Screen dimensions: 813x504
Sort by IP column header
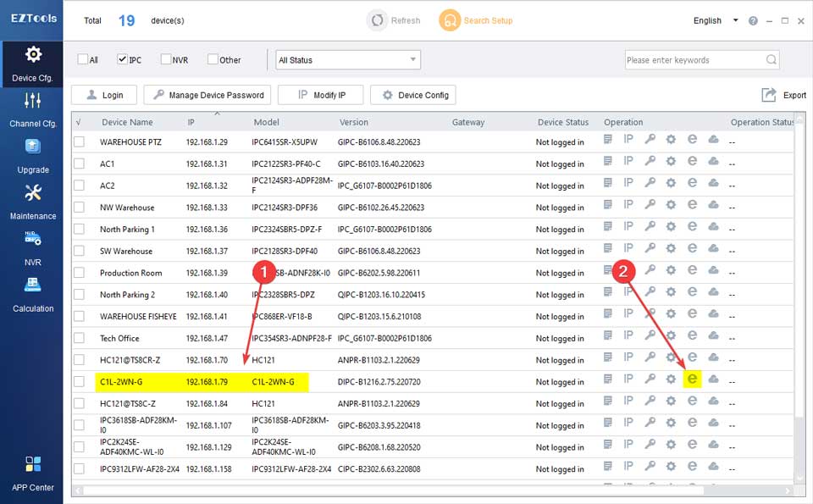point(191,122)
